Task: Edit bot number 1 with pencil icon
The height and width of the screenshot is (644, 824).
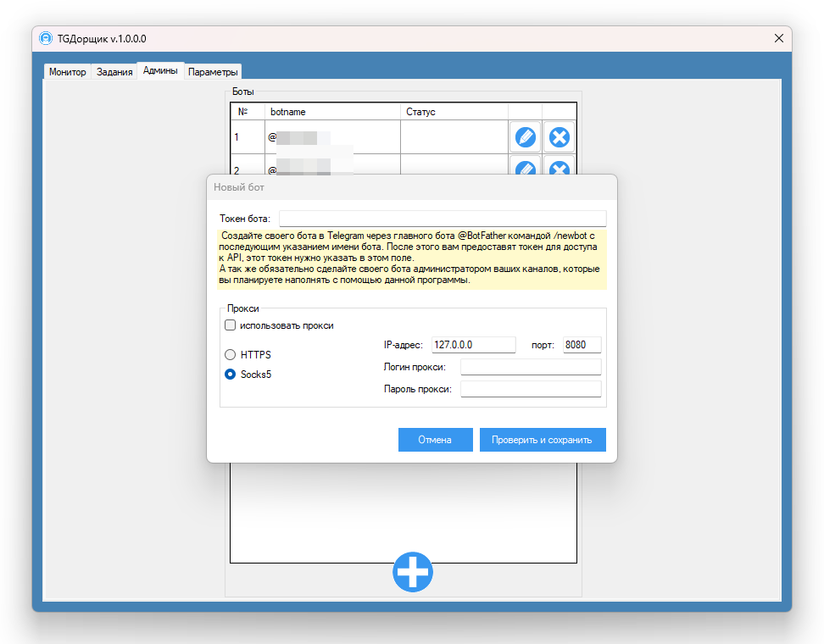Action: tap(525, 137)
